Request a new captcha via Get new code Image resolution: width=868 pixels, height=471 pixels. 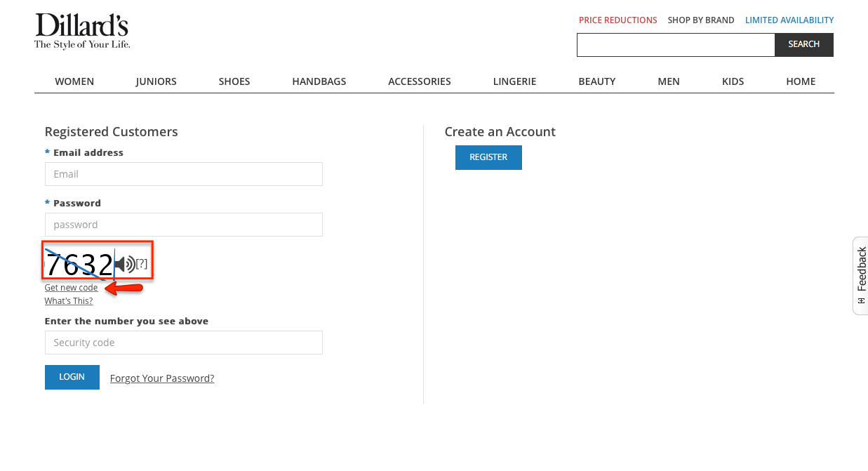(71, 287)
